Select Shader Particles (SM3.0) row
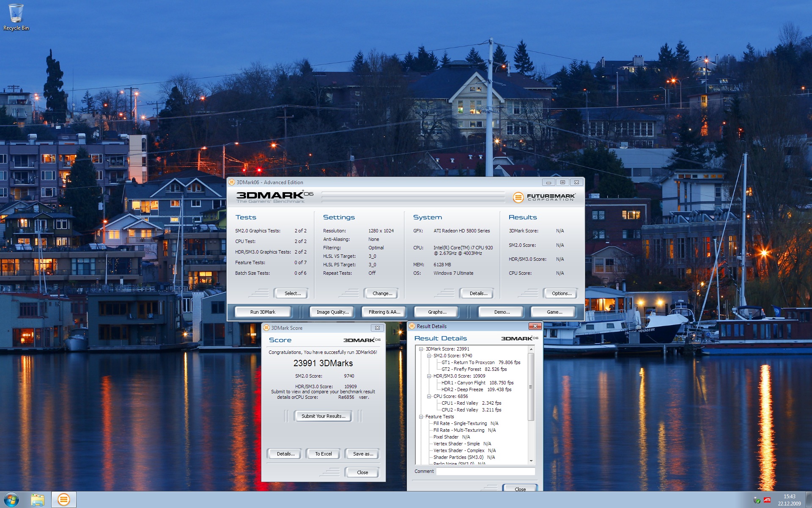Viewport: 812px width, 508px height. tap(464, 458)
